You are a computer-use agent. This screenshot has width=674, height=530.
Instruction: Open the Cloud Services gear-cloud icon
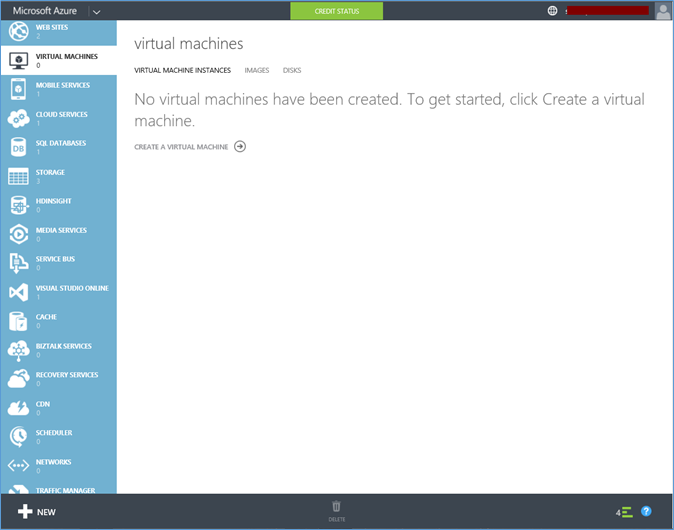coord(18,119)
